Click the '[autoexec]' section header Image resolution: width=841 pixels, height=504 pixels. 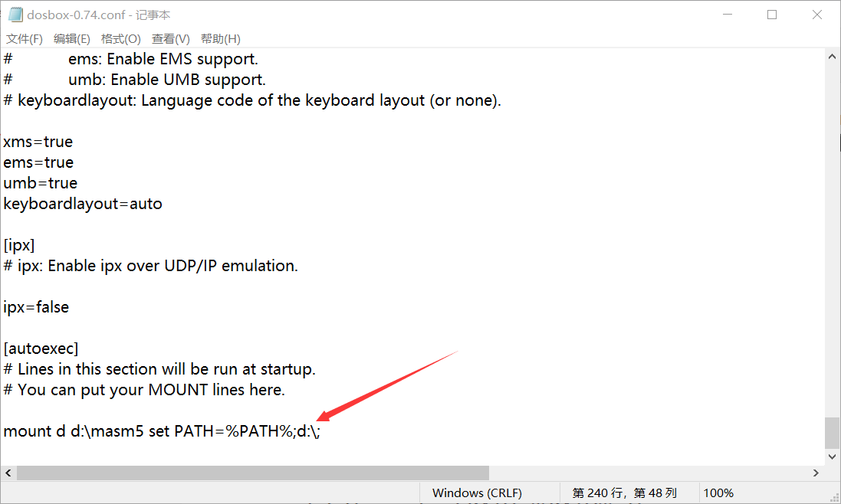[x=41, y=349]
